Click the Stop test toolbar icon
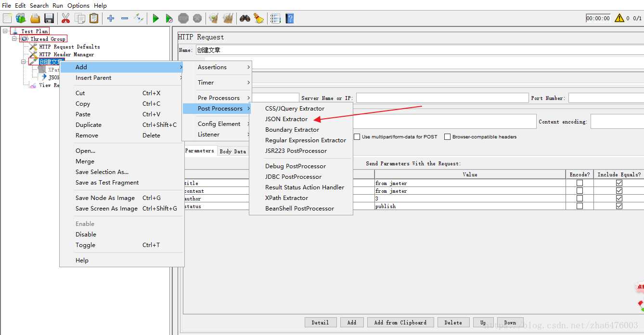 pos(183,18)
